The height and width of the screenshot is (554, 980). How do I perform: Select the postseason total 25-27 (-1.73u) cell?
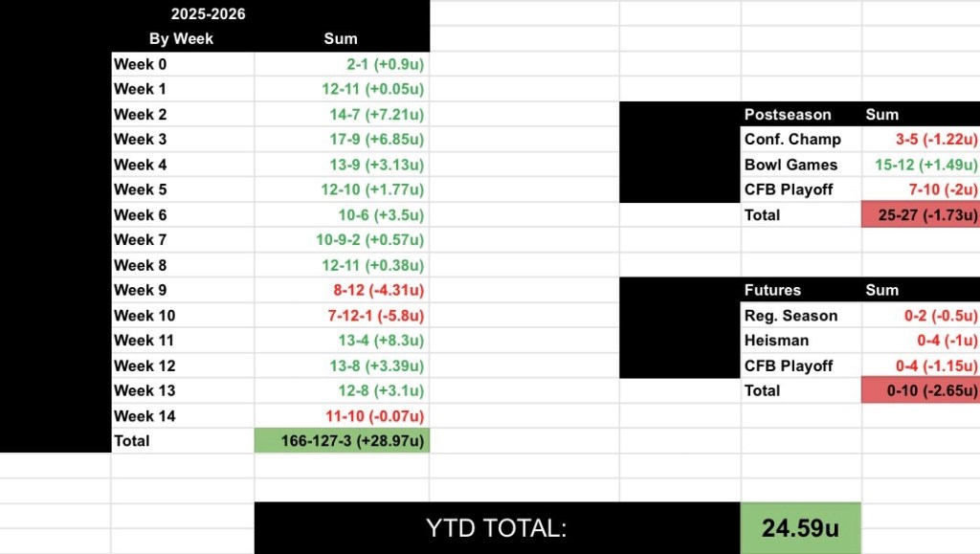click(x=921, y=215)
